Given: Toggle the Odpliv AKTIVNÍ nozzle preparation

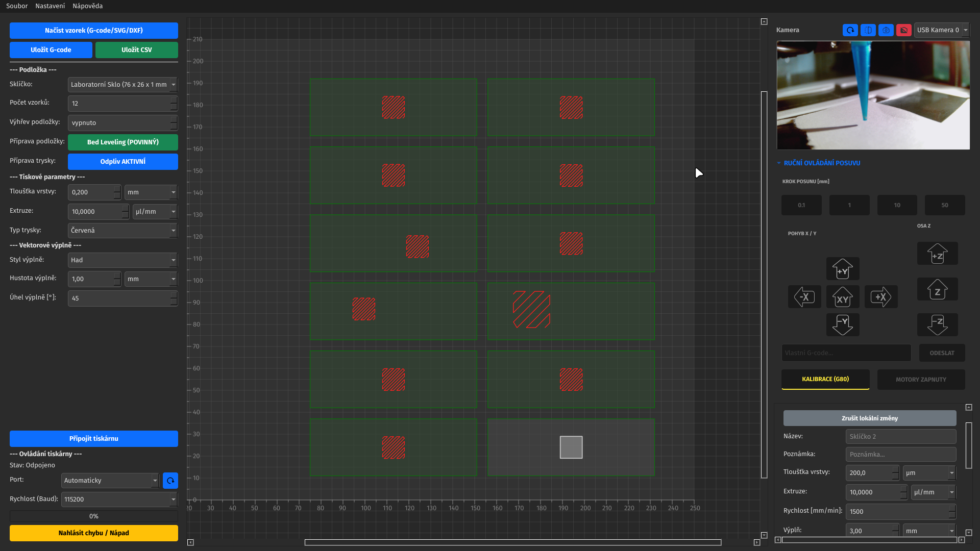Looking at the screenshot, I should 123,162.
